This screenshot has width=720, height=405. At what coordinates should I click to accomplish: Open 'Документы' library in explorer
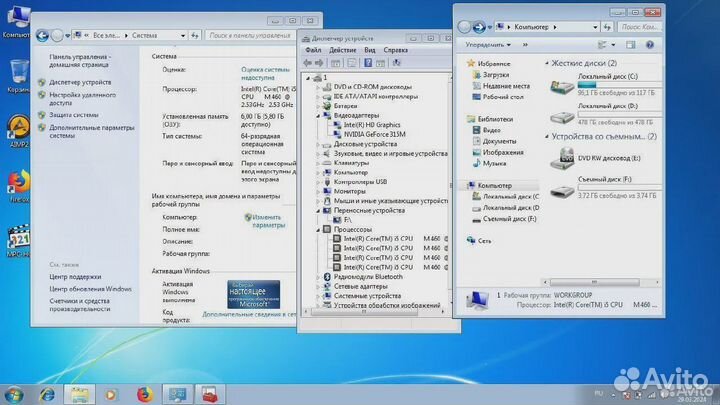499,141
